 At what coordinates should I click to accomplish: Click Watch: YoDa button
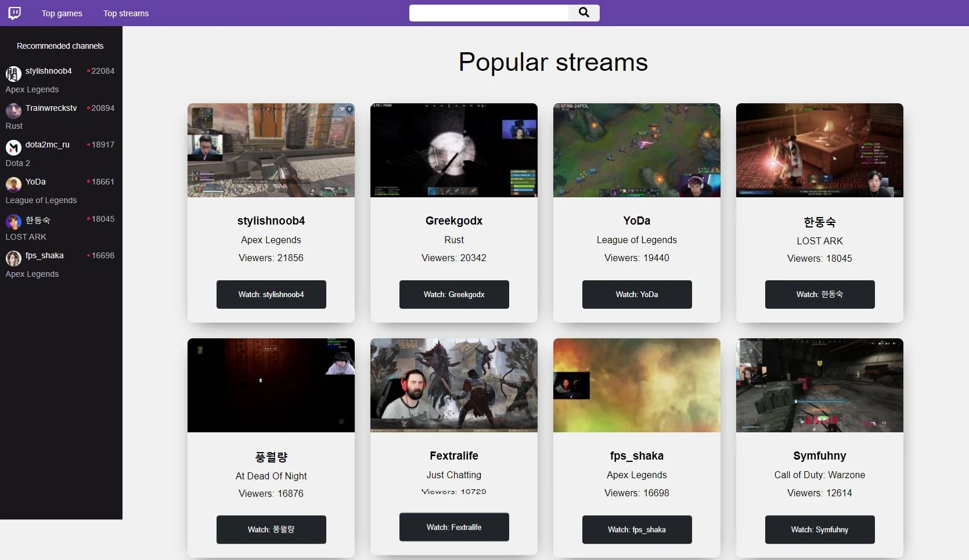(637, 294)
